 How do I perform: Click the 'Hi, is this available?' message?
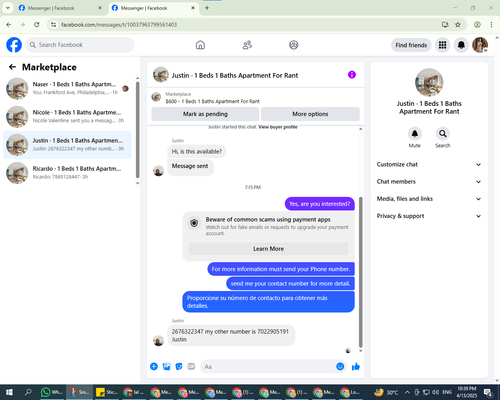point(197,151)
